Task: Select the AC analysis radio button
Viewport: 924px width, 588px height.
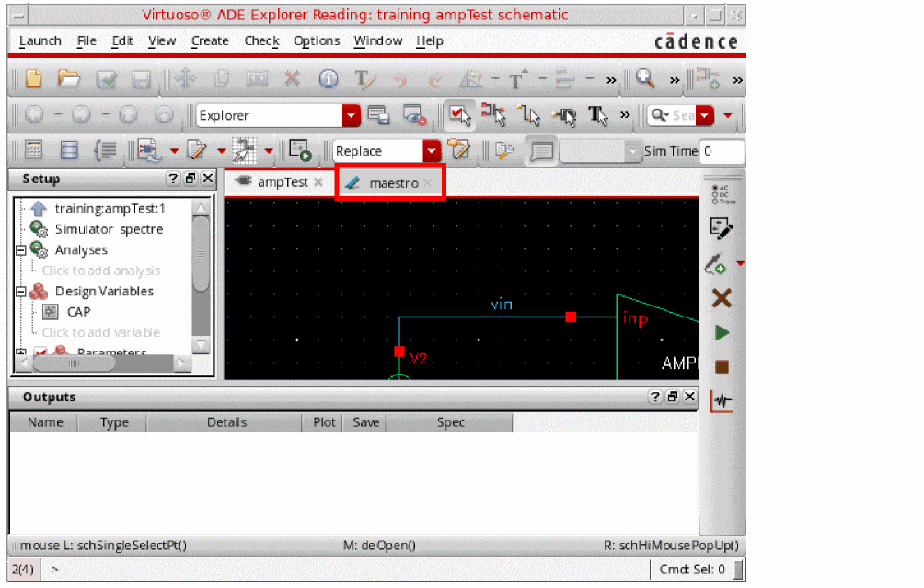Action: pos(715,188)
